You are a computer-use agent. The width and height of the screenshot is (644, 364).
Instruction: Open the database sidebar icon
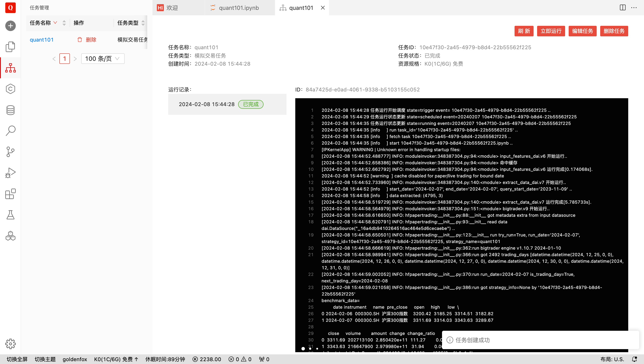[x=10, y=110]
